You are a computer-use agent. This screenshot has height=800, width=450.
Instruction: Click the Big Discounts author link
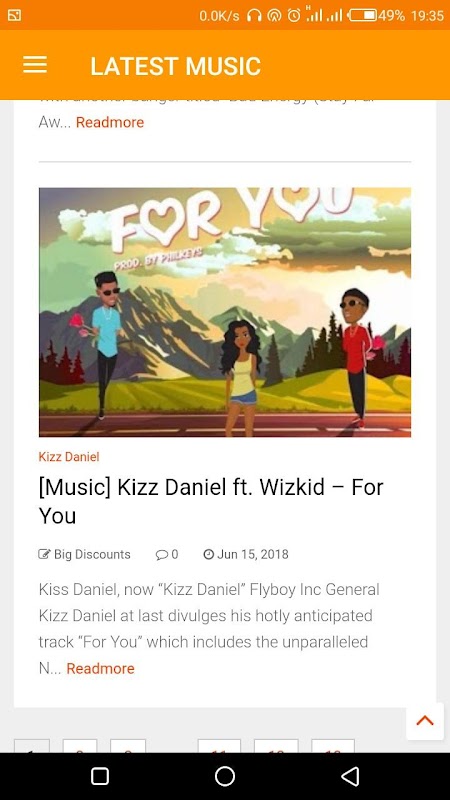(x=92, y=554)
